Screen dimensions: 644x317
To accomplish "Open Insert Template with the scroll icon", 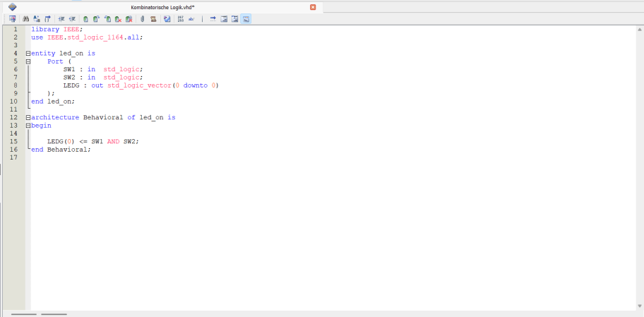I will 153,19.
